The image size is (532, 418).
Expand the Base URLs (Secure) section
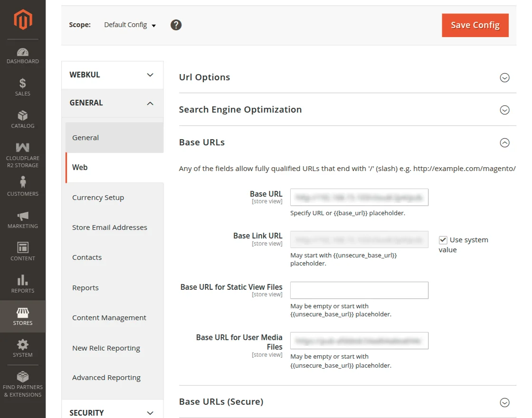(x=504, y=402)
